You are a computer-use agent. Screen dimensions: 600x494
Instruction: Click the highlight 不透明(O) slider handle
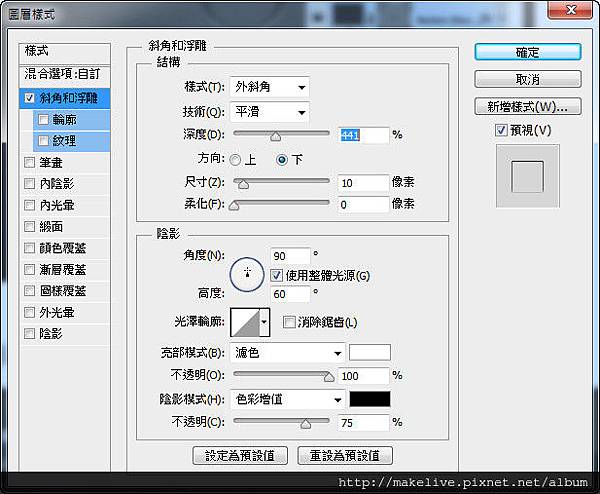pos(329,377)
